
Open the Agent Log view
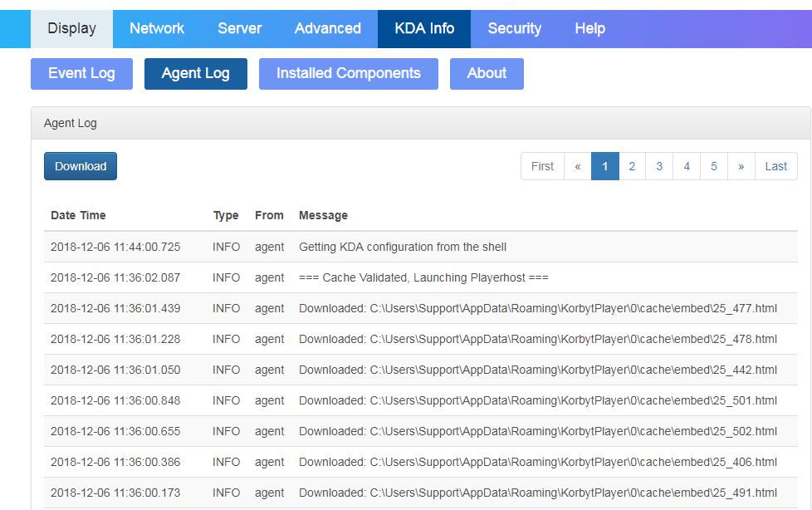(x=195, y=73)
